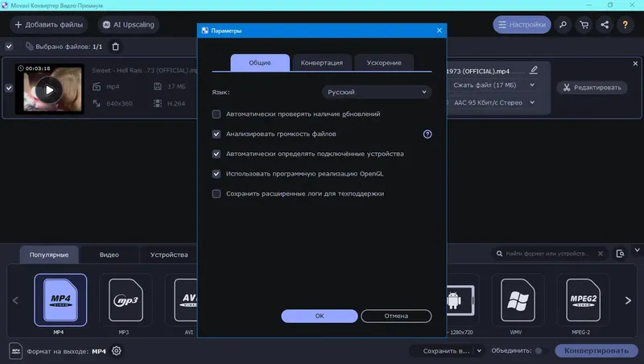The image size is (644, 364).
Task: Select the MP4 format icon
Action: tap(60, 300)
